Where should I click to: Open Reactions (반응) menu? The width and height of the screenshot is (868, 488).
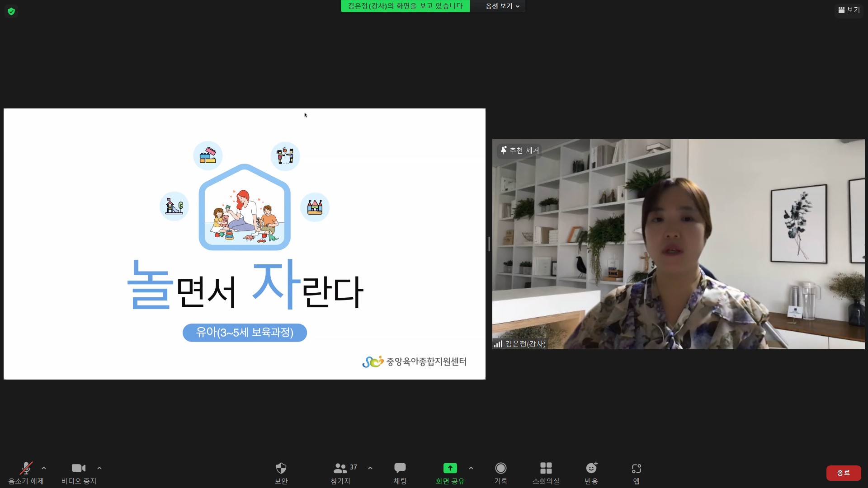[x=591, y=473]
